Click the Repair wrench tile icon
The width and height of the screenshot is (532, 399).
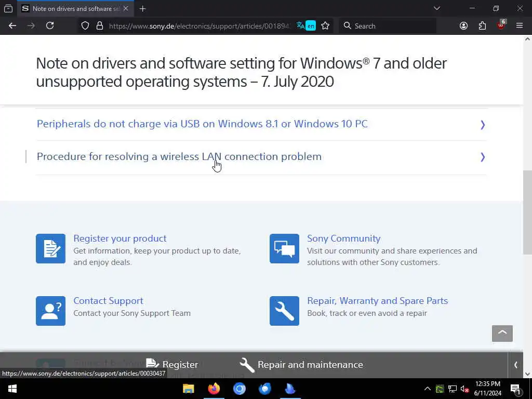click(284, 311)
